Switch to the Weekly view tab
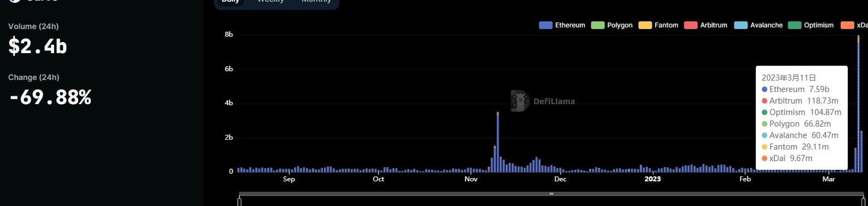868x206 pixels. (270, 2)
